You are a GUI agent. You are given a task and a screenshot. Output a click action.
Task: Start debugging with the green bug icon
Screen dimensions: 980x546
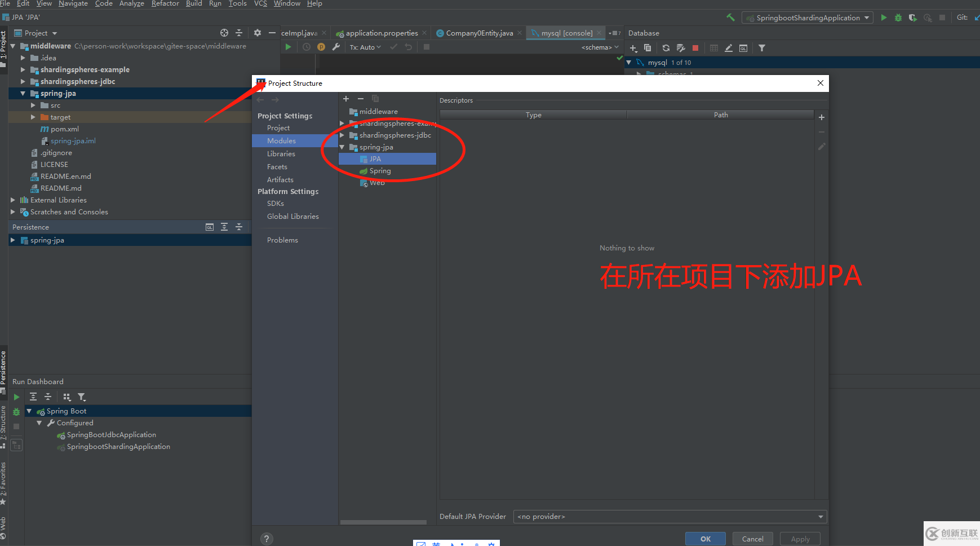pyautogui.click(x=898, y=17)
